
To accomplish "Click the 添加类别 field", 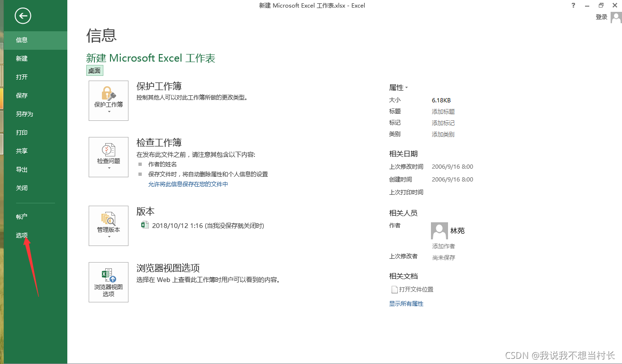I will 443,135.
